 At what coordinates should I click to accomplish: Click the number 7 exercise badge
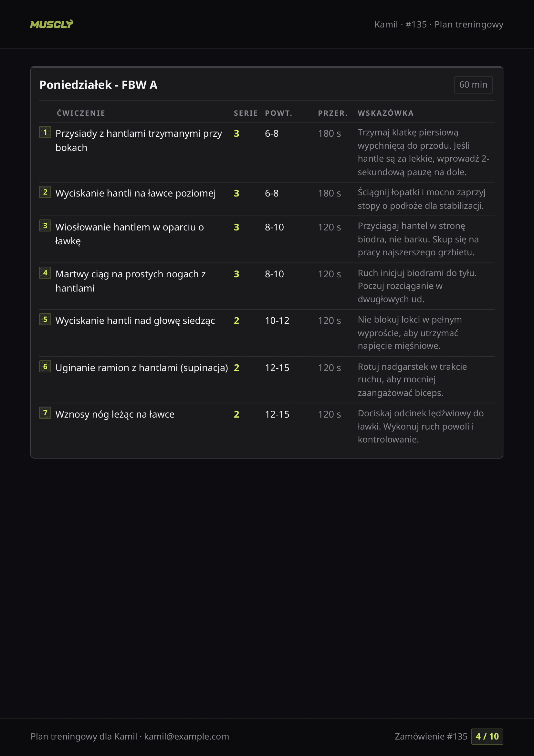[x=45, y=413]
